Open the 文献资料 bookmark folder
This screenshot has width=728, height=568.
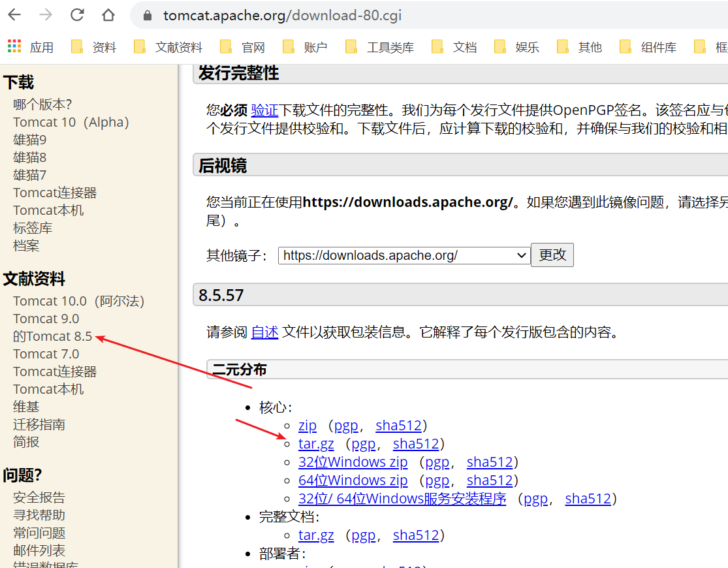(x=168, y=47)
